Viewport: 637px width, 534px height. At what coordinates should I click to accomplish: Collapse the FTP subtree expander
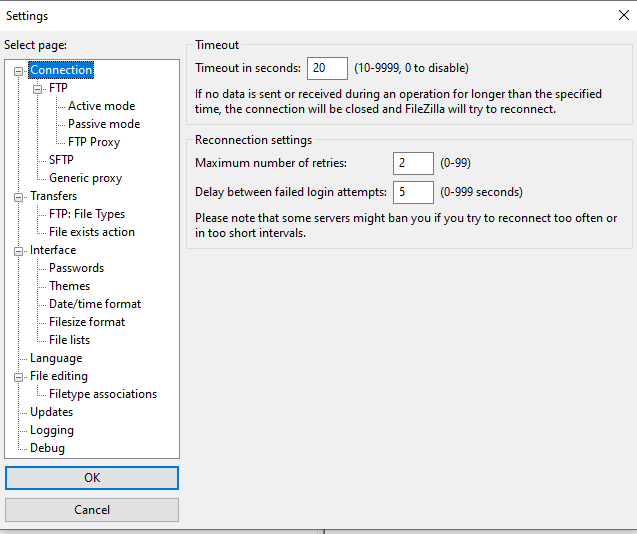(x=38, y=89)
